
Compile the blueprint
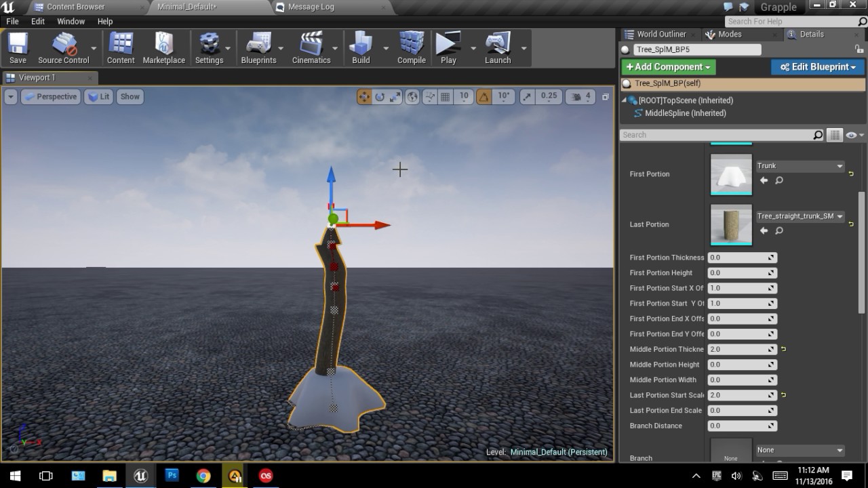tap(411, 48)
